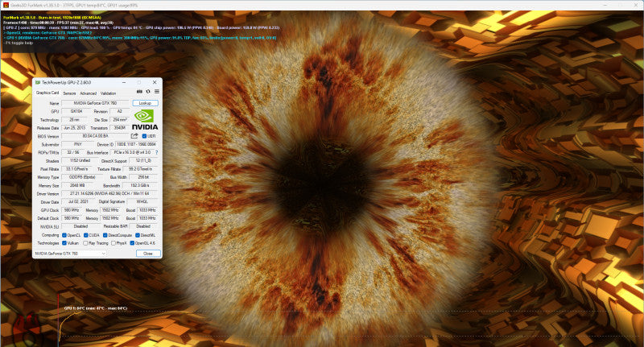
Task: Click the Pixel Fillrate value field
Action: click(76, 169)
